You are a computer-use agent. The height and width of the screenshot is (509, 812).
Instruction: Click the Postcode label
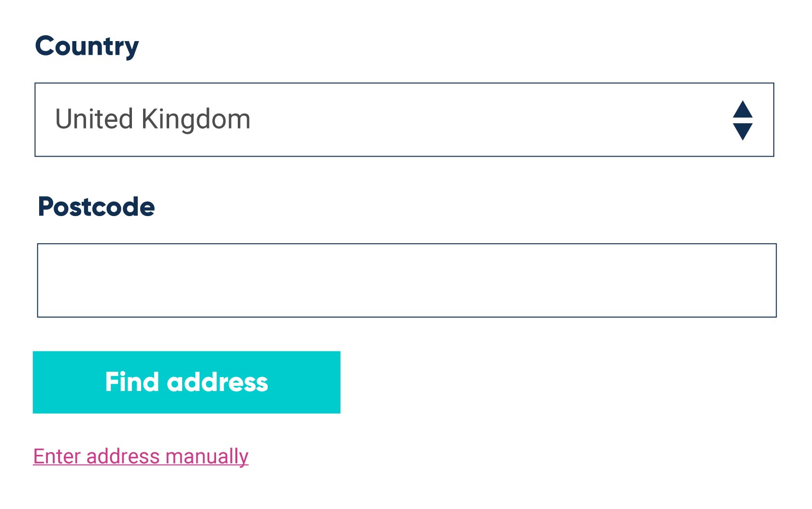tap(96, 207)
